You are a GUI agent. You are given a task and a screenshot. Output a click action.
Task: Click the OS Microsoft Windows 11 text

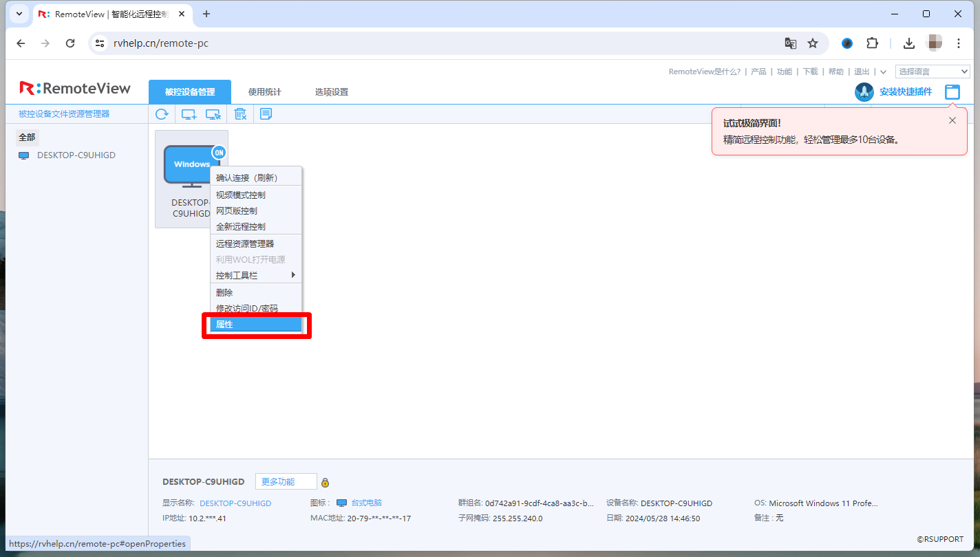tap(816, 503)
